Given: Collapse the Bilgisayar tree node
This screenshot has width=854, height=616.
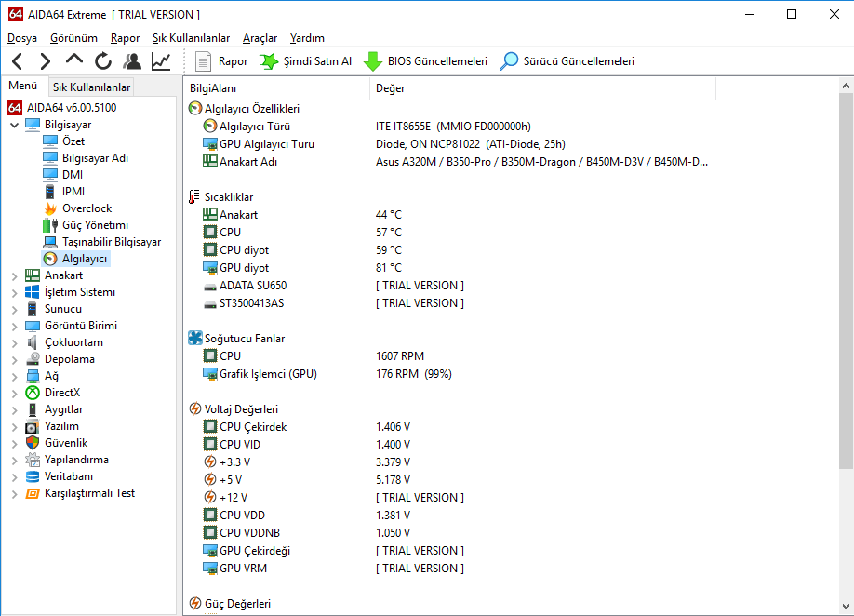Looking at the screenshot, I should pyautogui.click(x=14, y=125).
